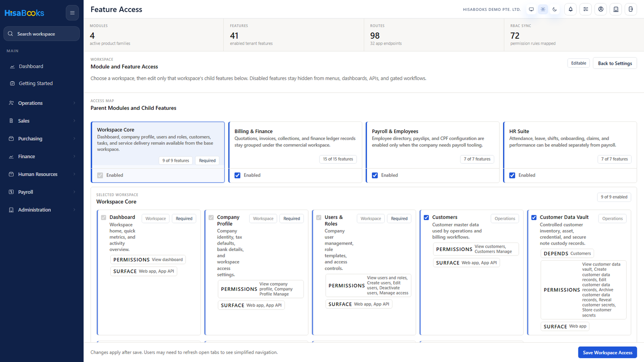
Task: Click the Administration building icon
Action: pos(11,210)
